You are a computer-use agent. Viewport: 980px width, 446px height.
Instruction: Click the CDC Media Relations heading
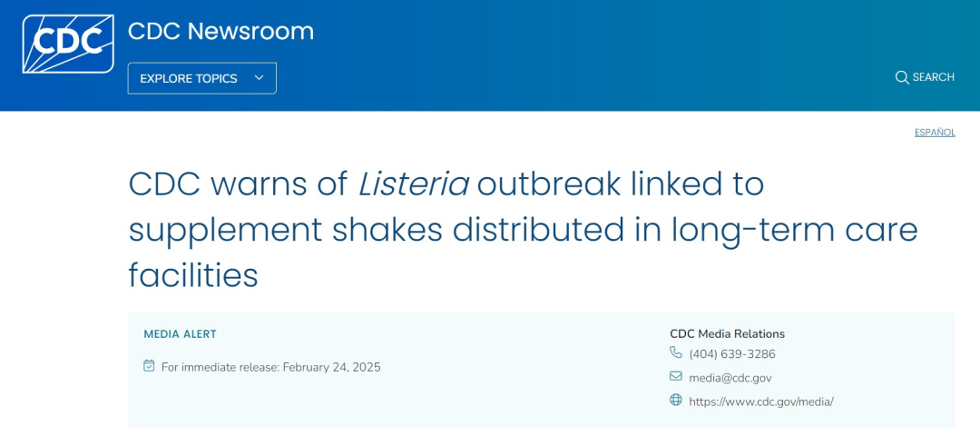click(727, 333)
